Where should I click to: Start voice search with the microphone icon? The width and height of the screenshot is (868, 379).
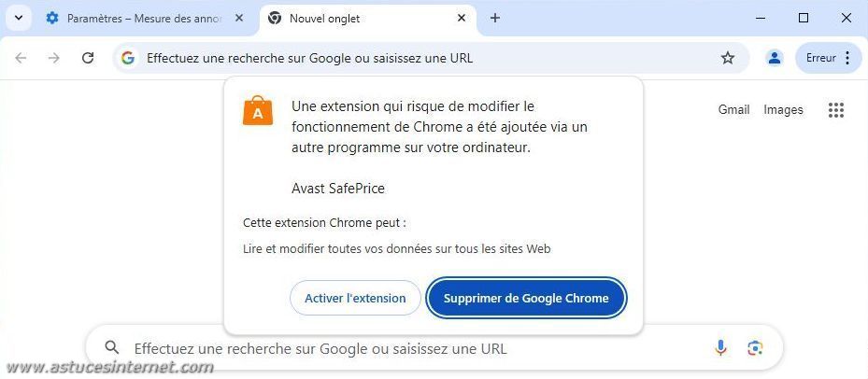[720, 347]
